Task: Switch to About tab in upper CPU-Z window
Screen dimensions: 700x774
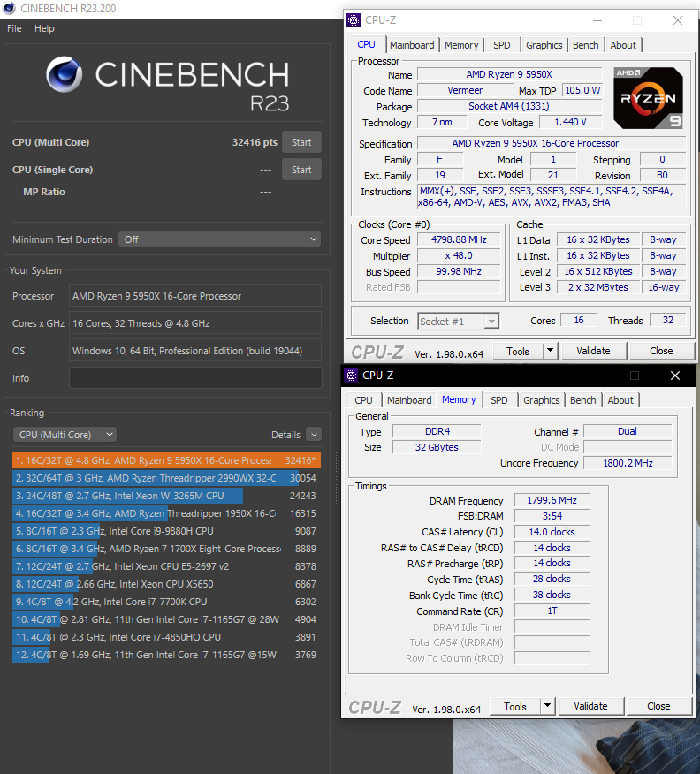Action: 623,45
